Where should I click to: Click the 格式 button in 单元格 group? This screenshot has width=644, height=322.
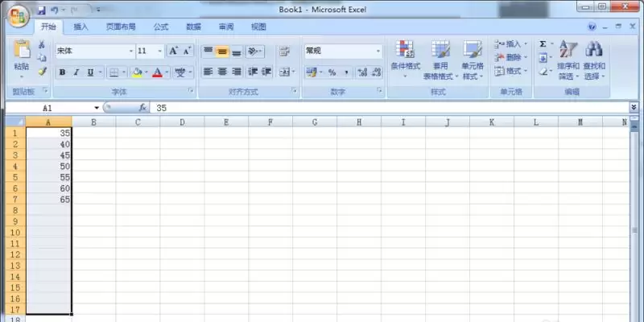(x=511, y=71)
